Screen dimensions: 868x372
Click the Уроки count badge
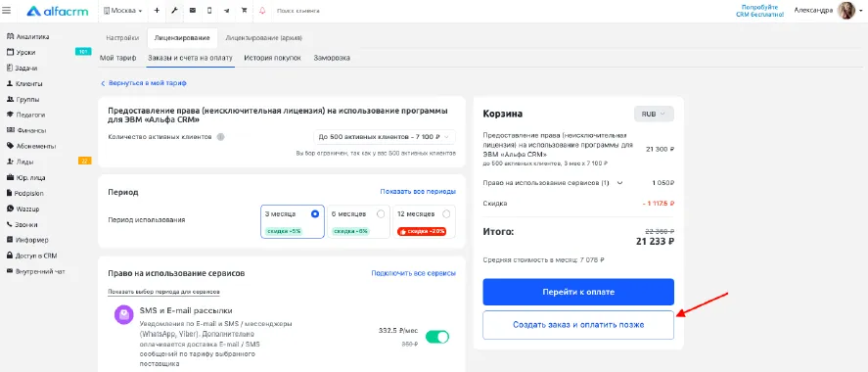[x=83, y=52]
